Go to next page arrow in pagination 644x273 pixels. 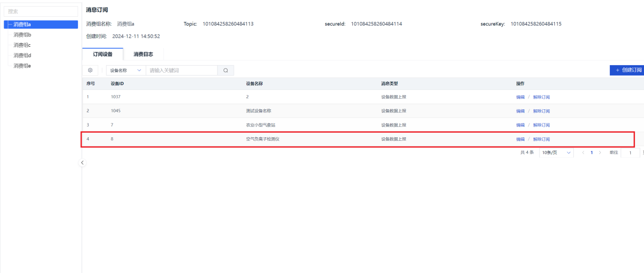tap(600, 153)
